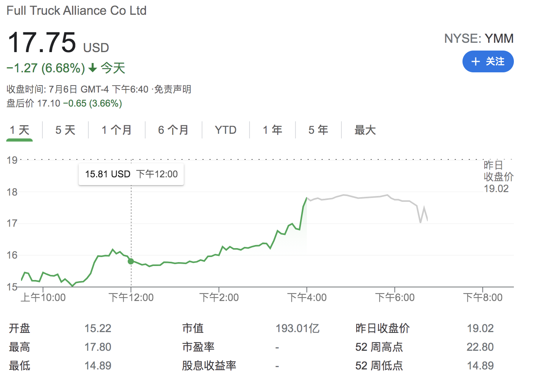
Task: Click the 昨日收盘价 label in stats table
Action: click(x=383, y=328)
